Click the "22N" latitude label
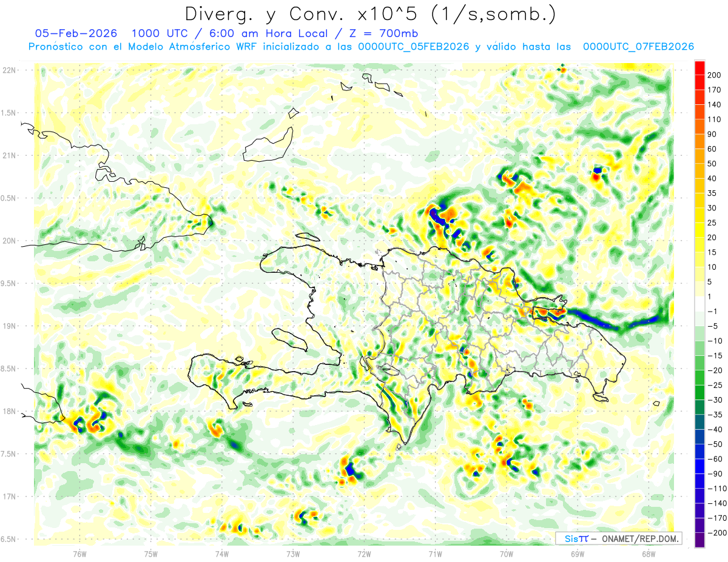The height and width of the screenshot is (562, 728). [8, 70]
